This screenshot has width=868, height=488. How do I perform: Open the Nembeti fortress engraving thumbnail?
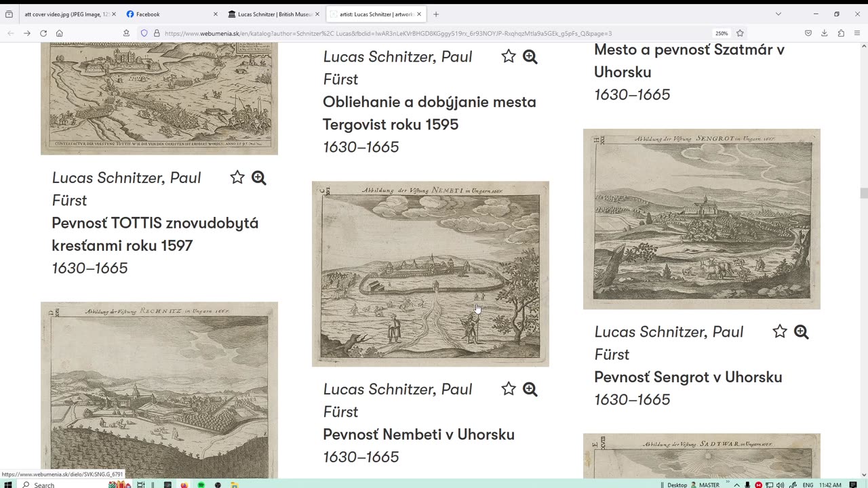(x=431, y=274)
